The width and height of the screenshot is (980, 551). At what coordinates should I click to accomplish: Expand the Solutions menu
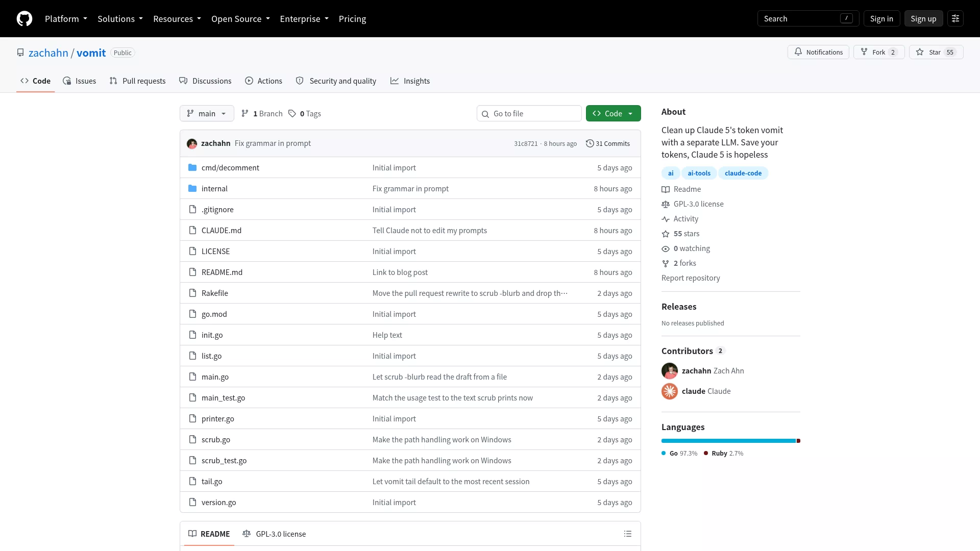[120, 19]
